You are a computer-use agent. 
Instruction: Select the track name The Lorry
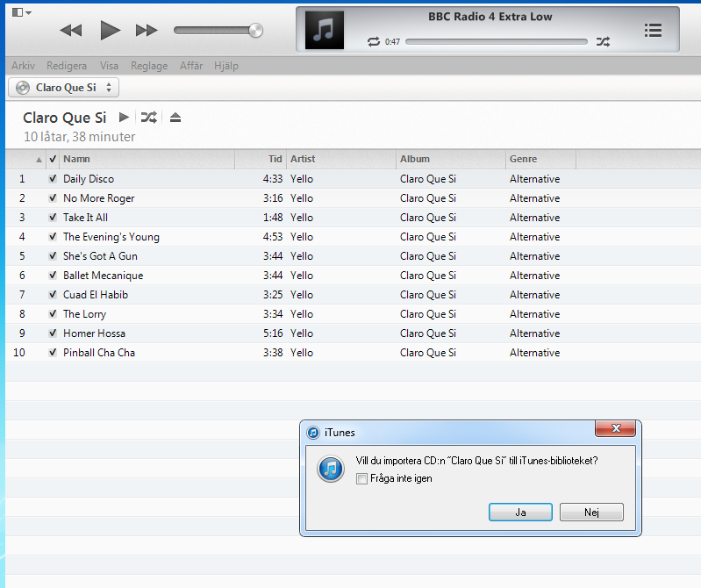[84, 313]
